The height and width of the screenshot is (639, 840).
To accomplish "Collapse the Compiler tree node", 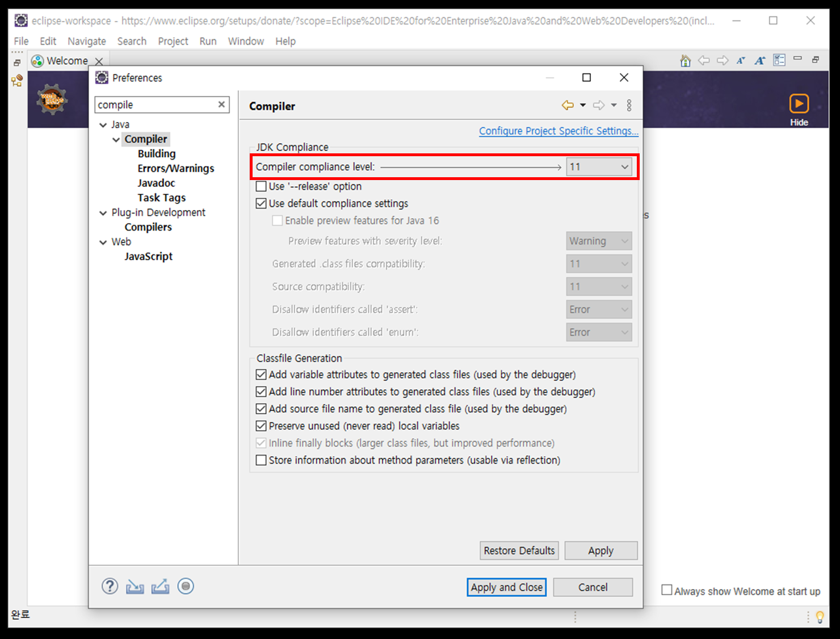I will pos(116,140).
